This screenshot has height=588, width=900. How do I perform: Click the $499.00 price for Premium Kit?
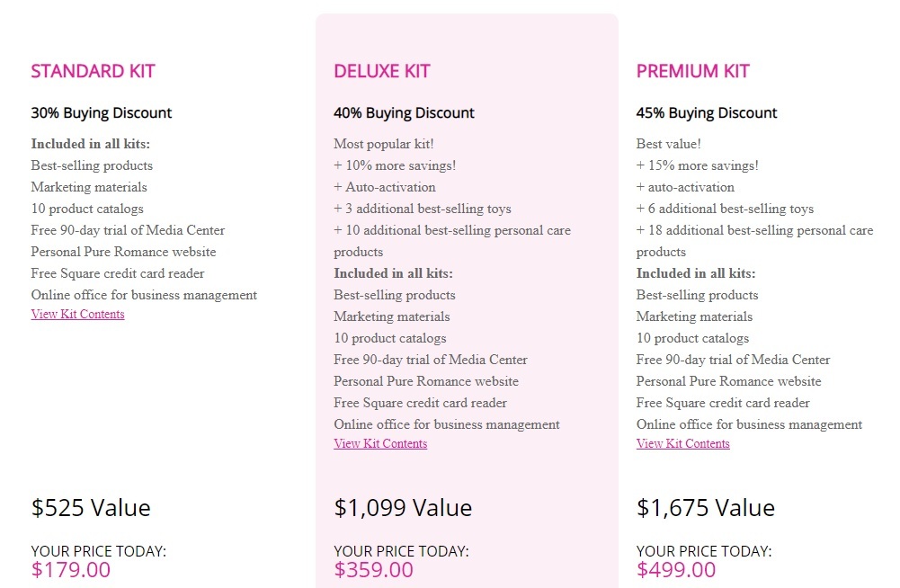pyautogui.click(x=675, y=569)
